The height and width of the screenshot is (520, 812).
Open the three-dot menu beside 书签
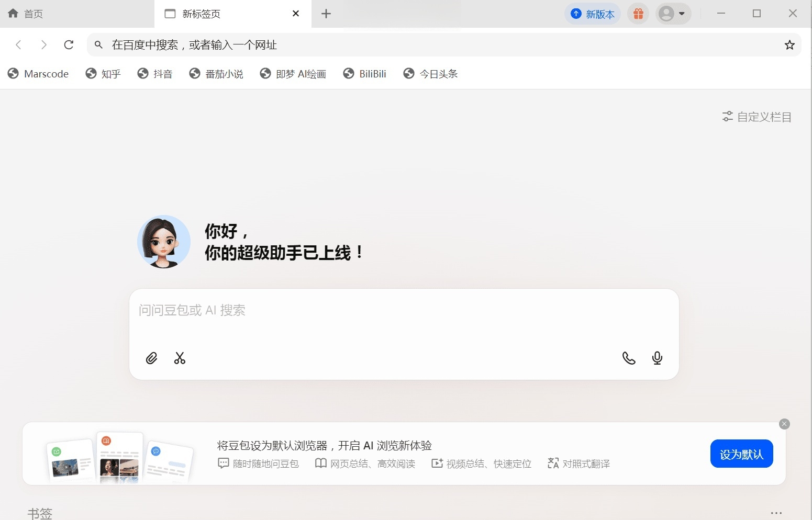tap(776, 513)
